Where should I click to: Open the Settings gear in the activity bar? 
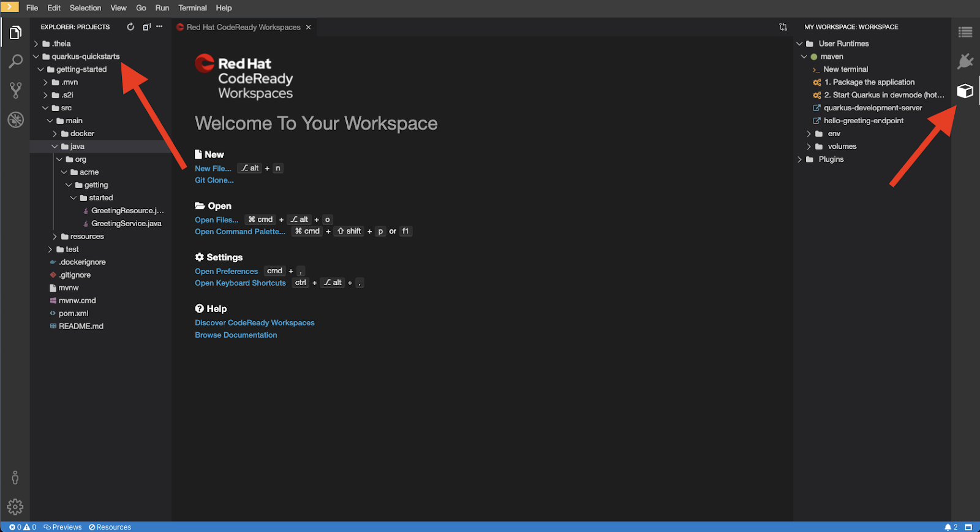coord(15,507)
